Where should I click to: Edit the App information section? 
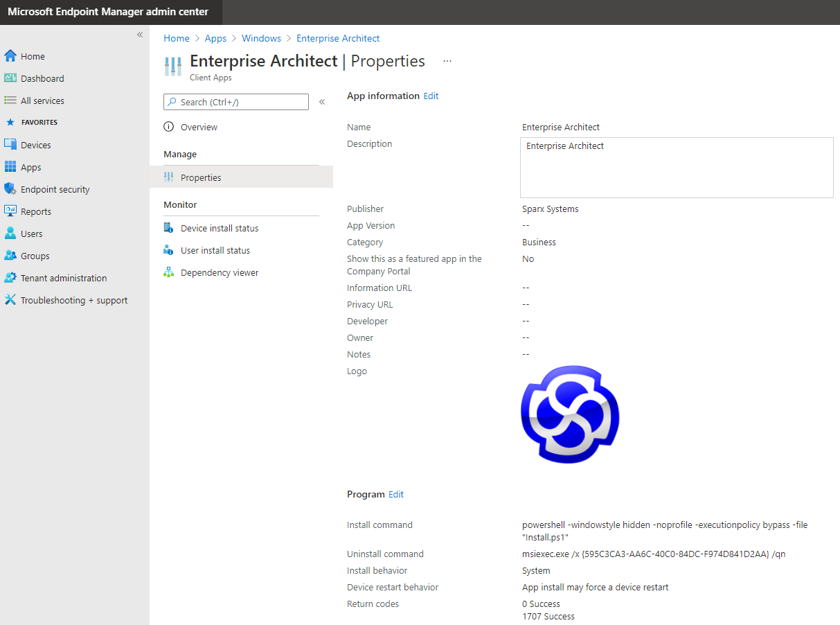[x=431, y=96]
